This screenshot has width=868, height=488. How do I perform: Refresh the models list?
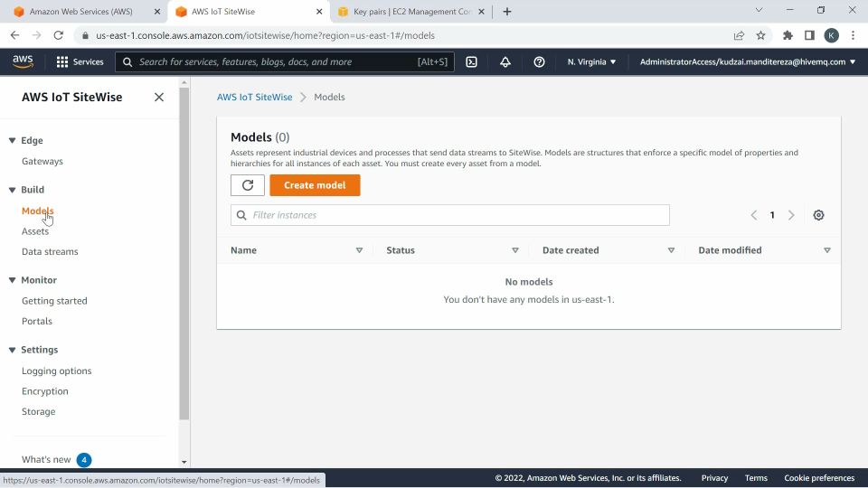[x=248, y=185]
